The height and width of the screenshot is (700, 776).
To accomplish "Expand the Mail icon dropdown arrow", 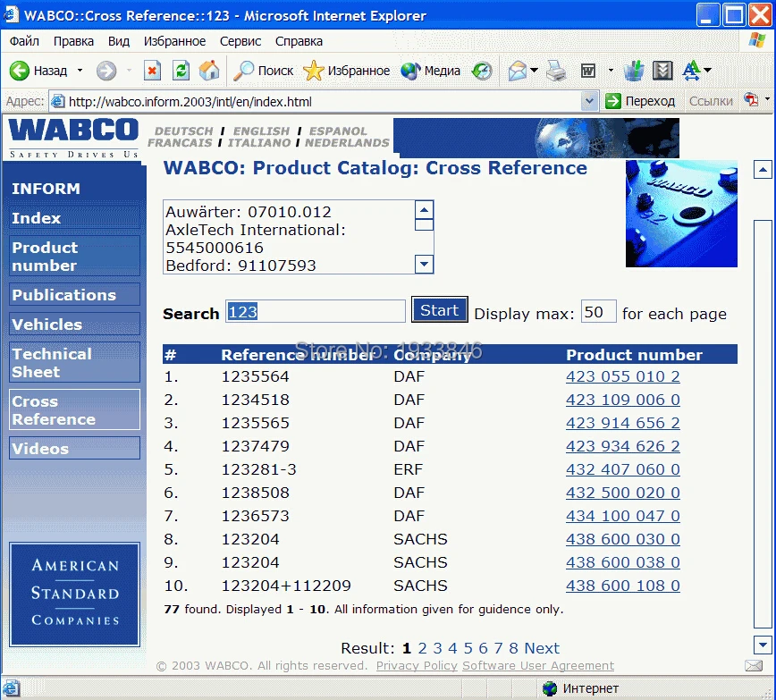I will [x=534, y=71].
